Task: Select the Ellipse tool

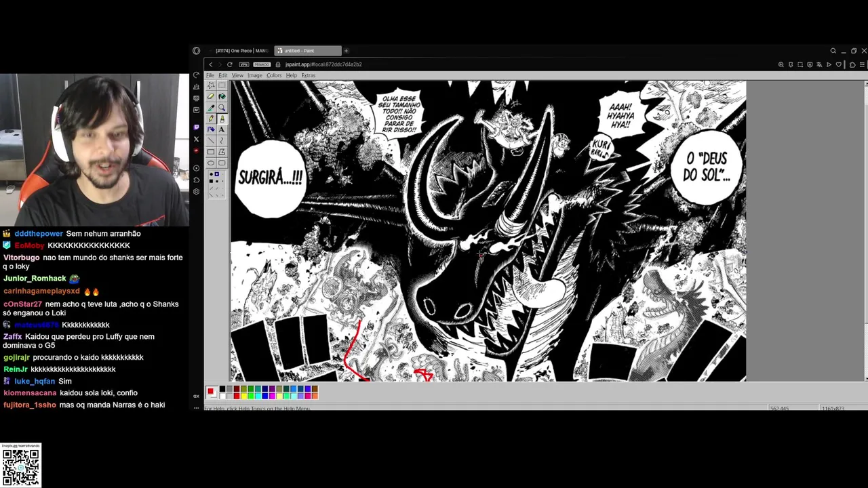Action: 211,163
